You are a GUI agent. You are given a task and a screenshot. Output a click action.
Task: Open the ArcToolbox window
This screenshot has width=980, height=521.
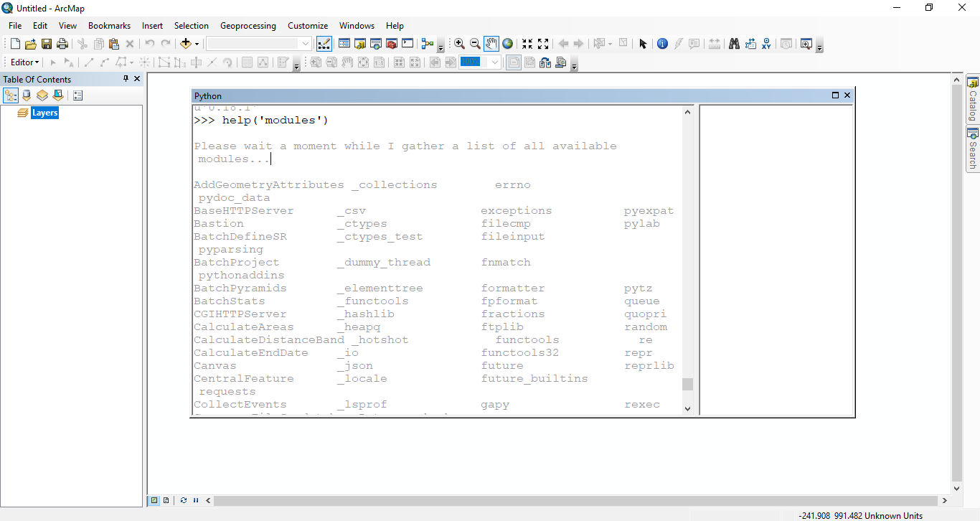coord(391,43)
